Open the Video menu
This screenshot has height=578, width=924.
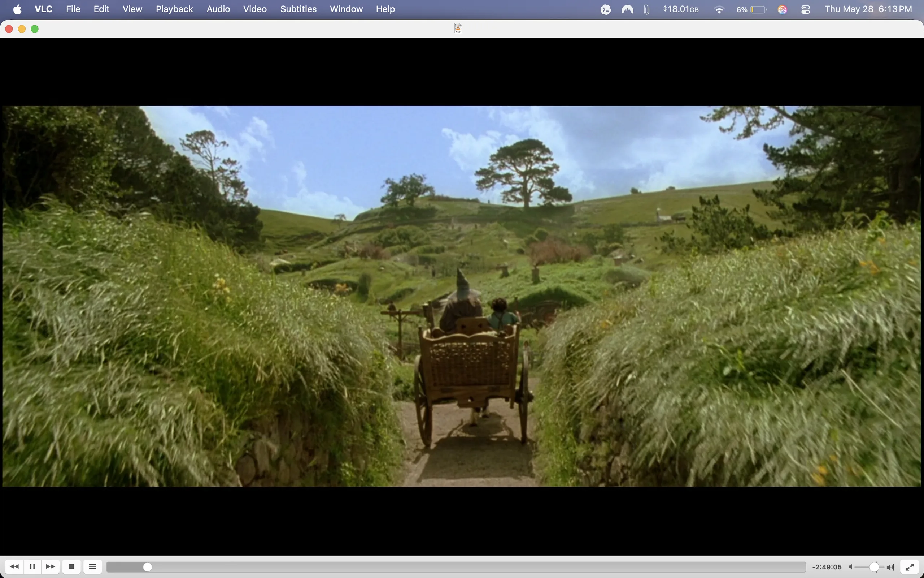point(255,9)
